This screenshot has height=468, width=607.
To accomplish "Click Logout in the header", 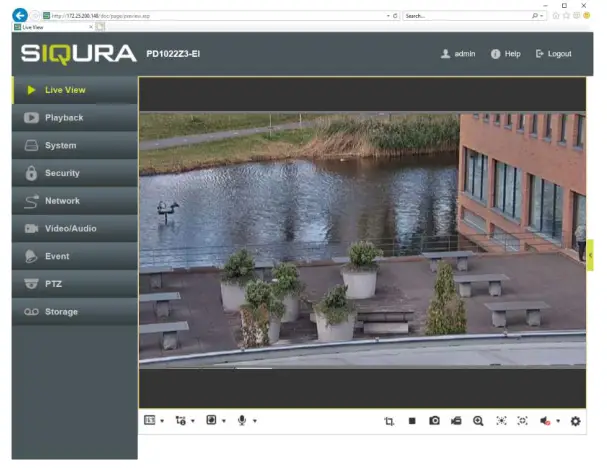I will tap(554, 54).
